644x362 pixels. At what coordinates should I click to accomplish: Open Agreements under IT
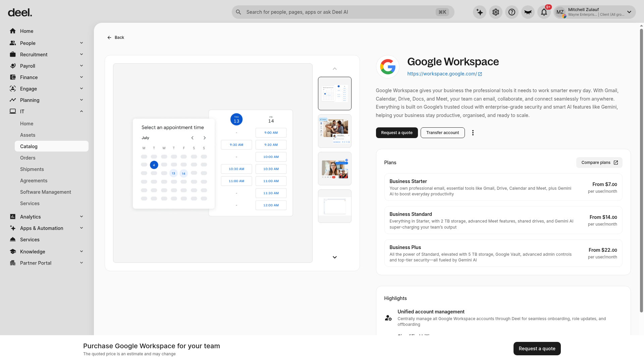pos(52,181)
